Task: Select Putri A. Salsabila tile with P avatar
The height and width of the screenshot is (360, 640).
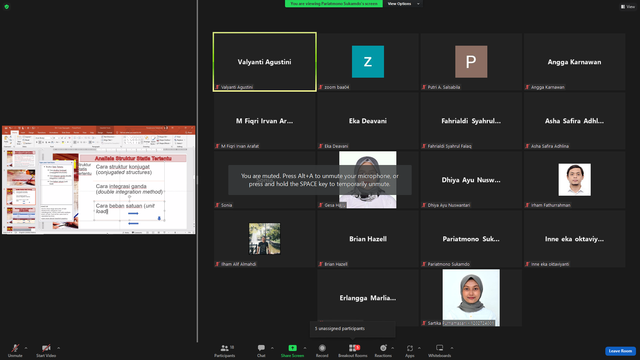Action: click(x=471, y=62)
